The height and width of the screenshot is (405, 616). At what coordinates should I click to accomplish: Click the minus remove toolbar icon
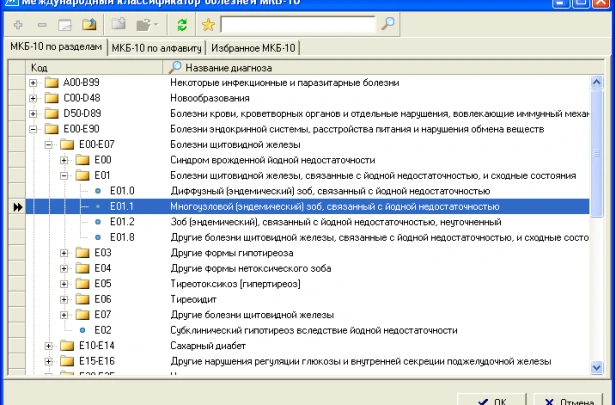[x=42, y=25]
